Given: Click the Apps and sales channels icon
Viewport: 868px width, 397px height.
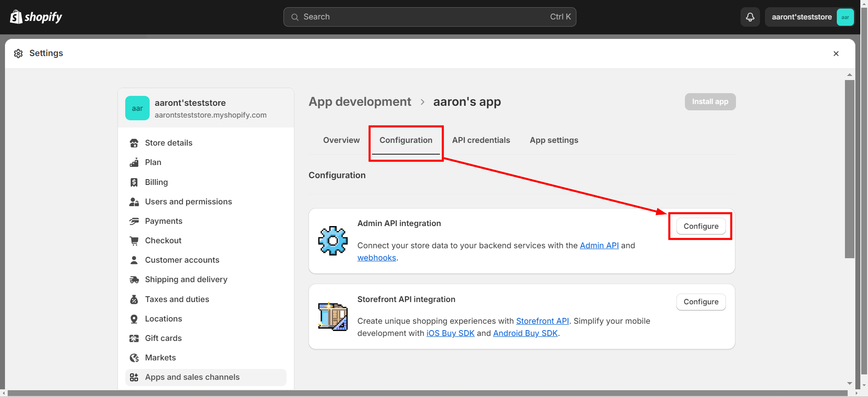Looking at the screenshot, I should [x=134, y=377].
